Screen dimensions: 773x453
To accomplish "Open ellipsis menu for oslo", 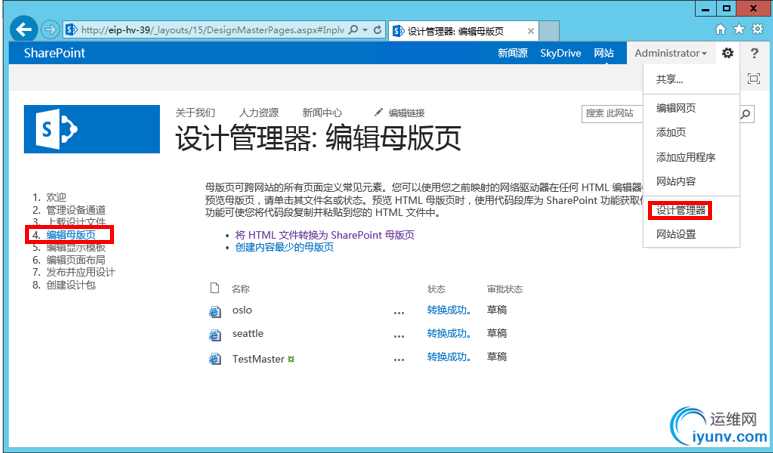I will (399, 313).
